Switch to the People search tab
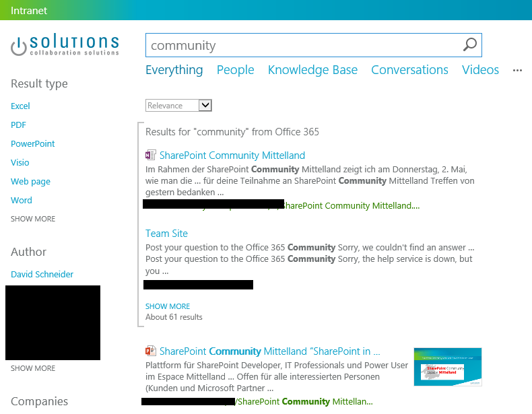The image size is (532, 414). tap(235, 70)
